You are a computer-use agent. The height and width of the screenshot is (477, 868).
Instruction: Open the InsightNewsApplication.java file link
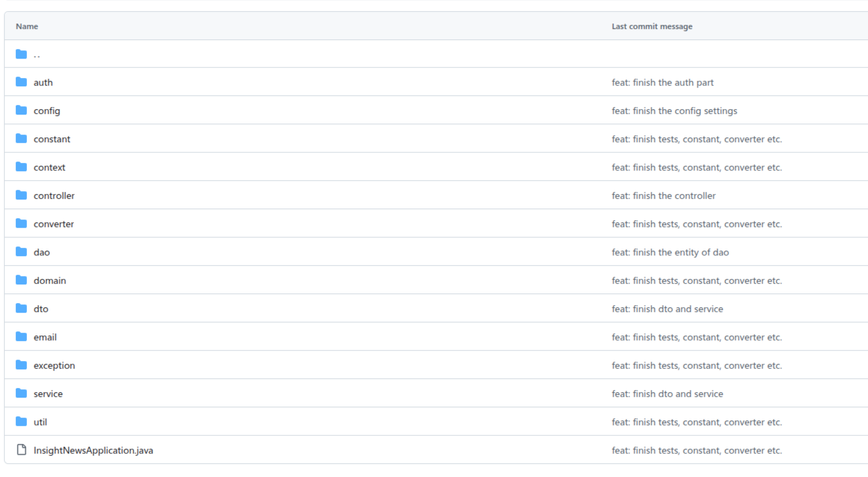[93, 451]
